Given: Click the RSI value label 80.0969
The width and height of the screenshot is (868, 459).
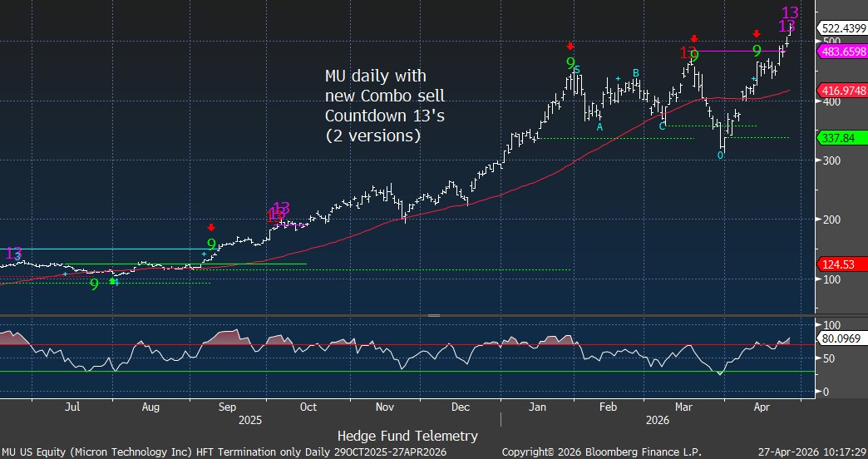Looking at the screenshot, I should (x=841, y=339).
